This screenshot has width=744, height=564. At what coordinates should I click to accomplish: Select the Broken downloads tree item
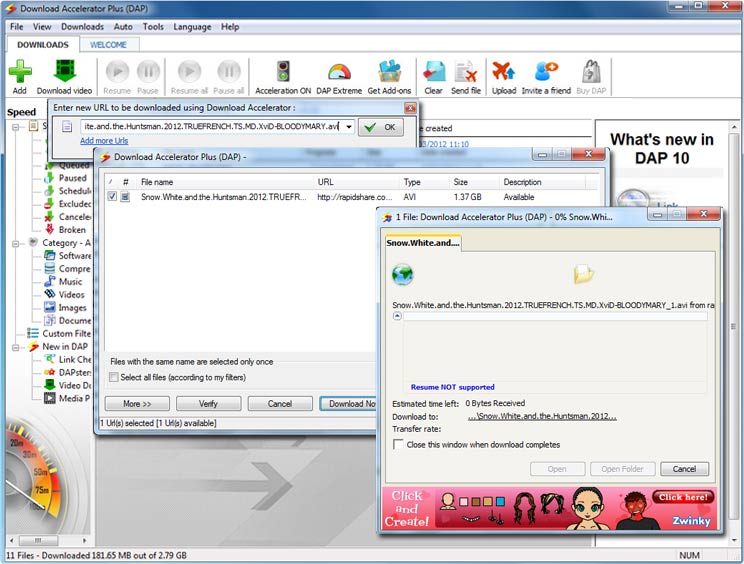[72, 230]
